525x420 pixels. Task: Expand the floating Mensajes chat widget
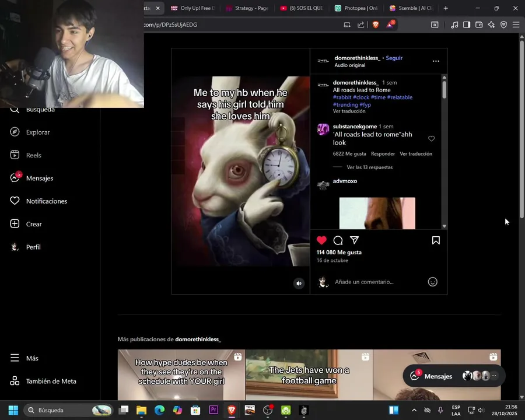(x=454, y=376)
